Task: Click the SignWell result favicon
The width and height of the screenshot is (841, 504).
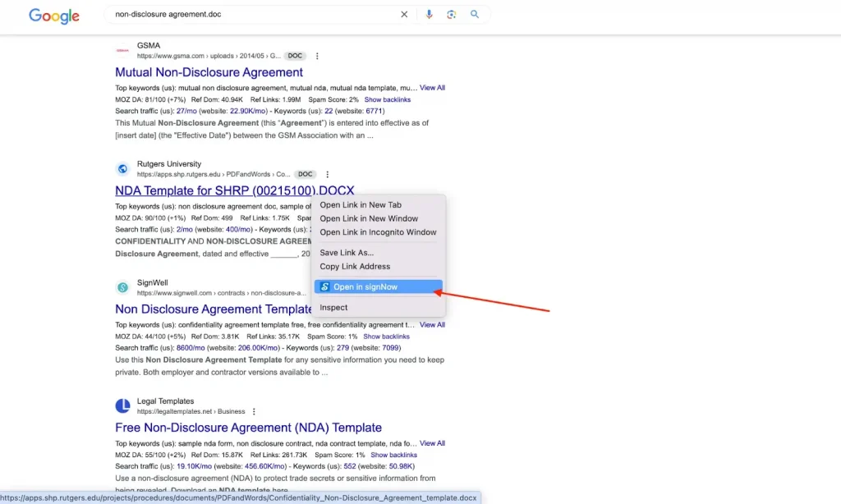Action: point(123,287)
